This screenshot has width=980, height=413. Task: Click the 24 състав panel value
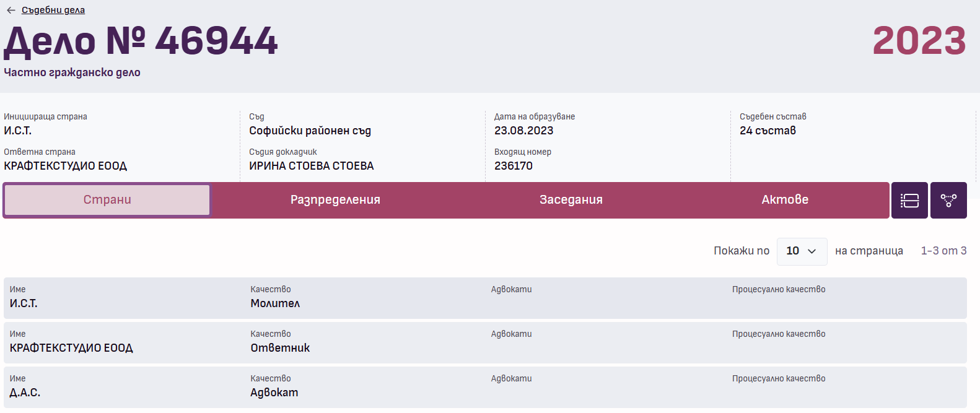768,131
